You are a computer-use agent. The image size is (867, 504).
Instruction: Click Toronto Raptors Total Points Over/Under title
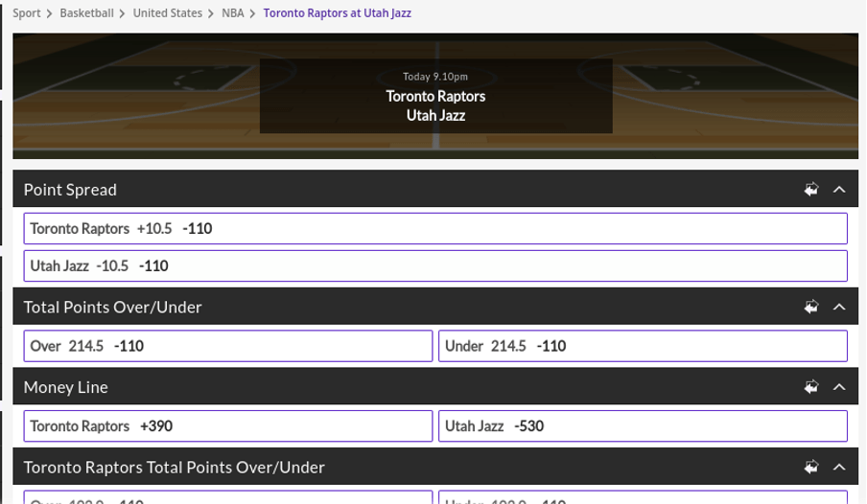pos(175,467)
